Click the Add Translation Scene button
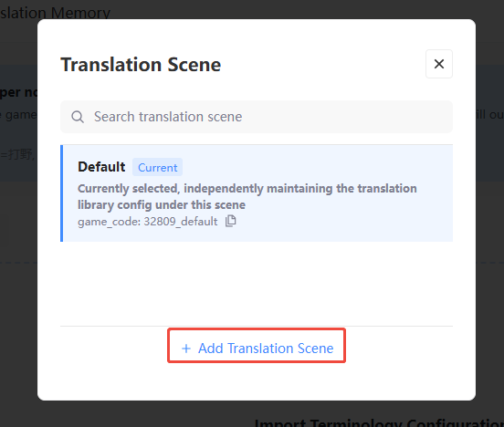The height and width of the screenshot is (427, 504). 257,349
